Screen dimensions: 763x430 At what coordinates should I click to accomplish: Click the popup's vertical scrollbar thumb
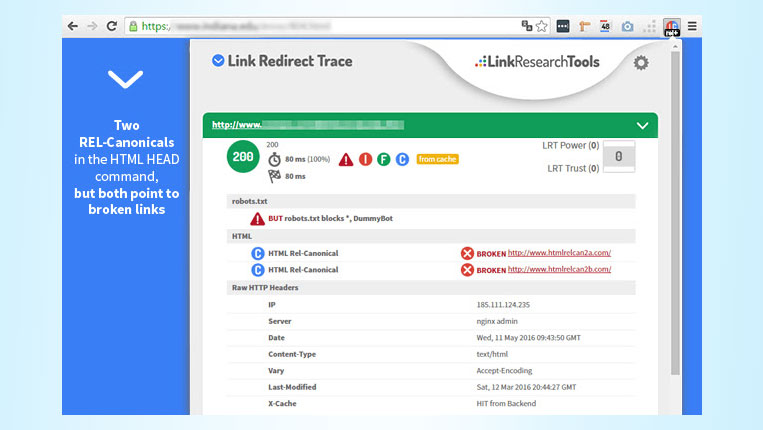(675, 213)
